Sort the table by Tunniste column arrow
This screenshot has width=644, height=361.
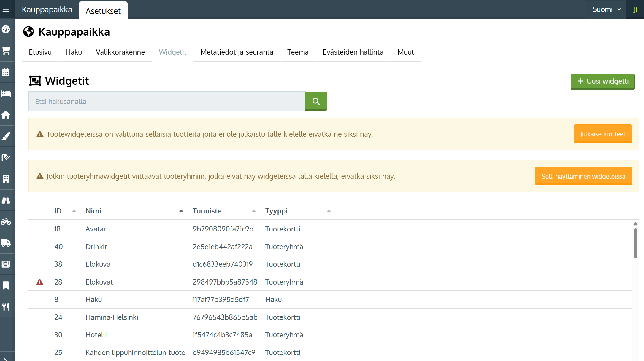[x=254, y=211]
